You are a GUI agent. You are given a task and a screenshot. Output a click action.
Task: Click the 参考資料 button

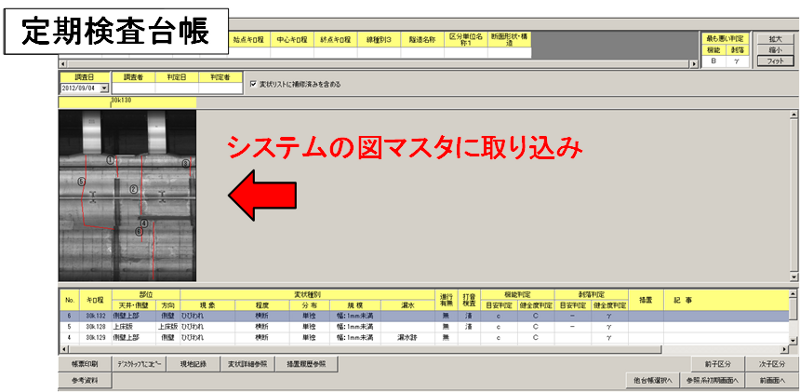[85, 381]
